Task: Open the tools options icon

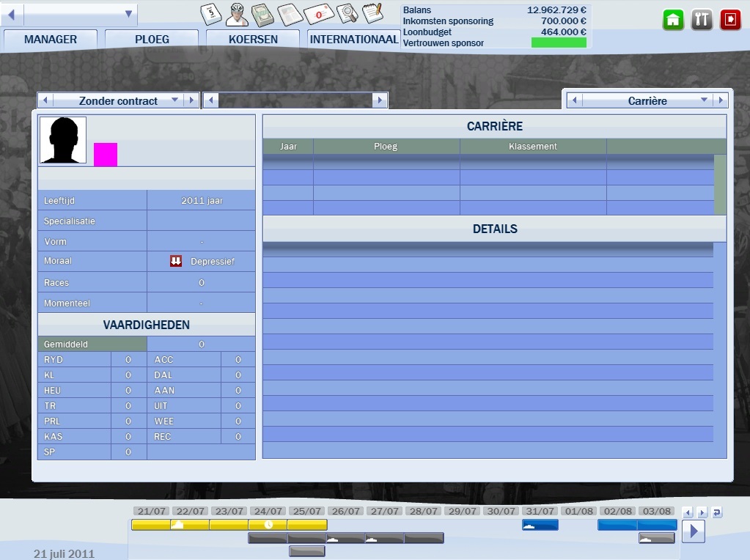Action: tap(702, 20)
